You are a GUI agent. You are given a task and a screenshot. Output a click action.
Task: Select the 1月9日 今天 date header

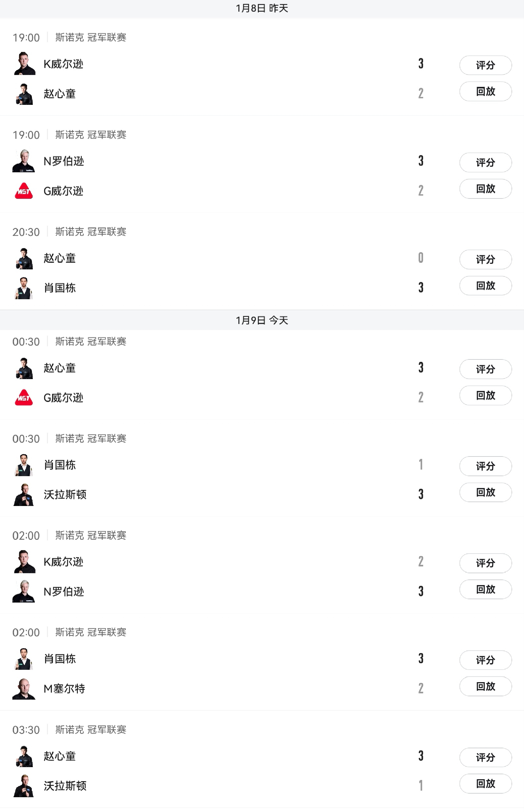pos(262,320)
